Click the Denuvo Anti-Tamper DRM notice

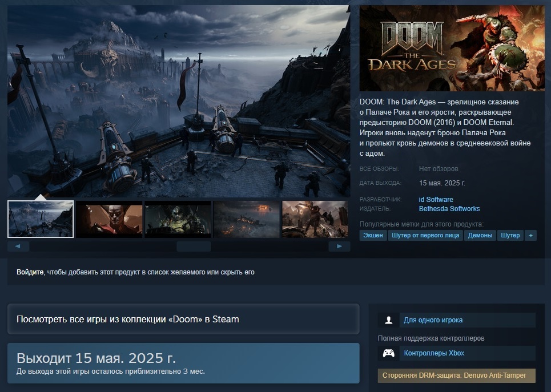pos(456,375)
